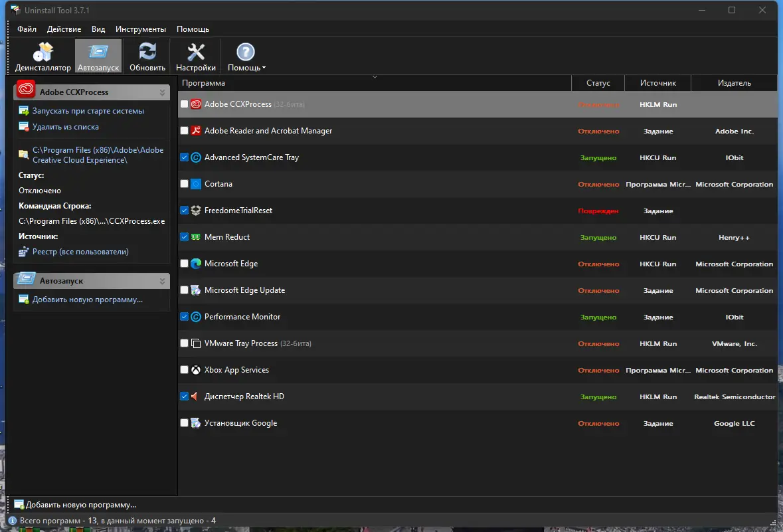
Task: Enable the Microsoft Edge checkbox
Action: point(184,263)
